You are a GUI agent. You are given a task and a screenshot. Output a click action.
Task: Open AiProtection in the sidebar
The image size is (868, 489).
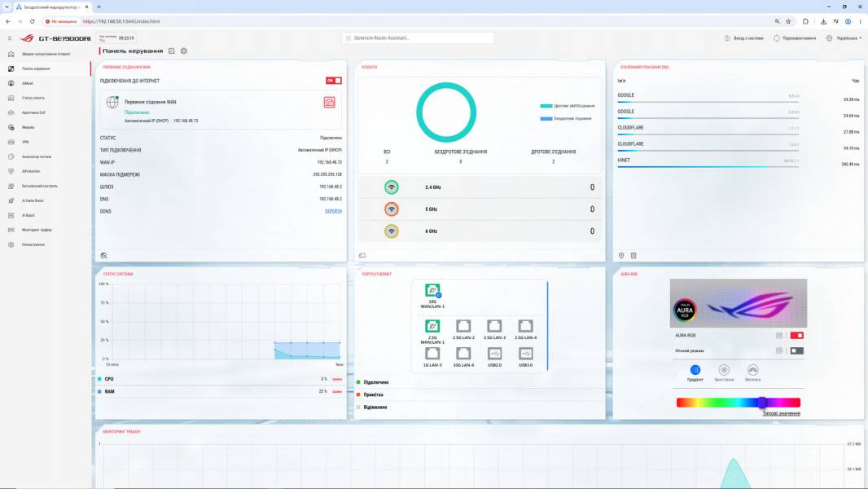coord(30,171)
